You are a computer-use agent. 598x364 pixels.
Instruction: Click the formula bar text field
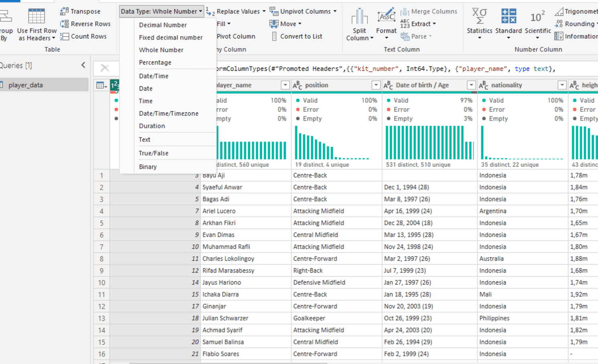coord(405,69)
